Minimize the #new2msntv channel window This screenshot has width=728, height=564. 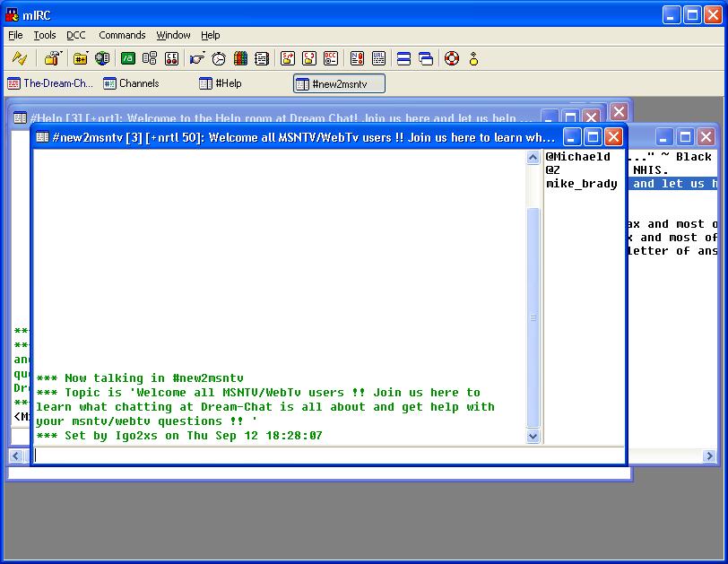[x=571, y=137]
